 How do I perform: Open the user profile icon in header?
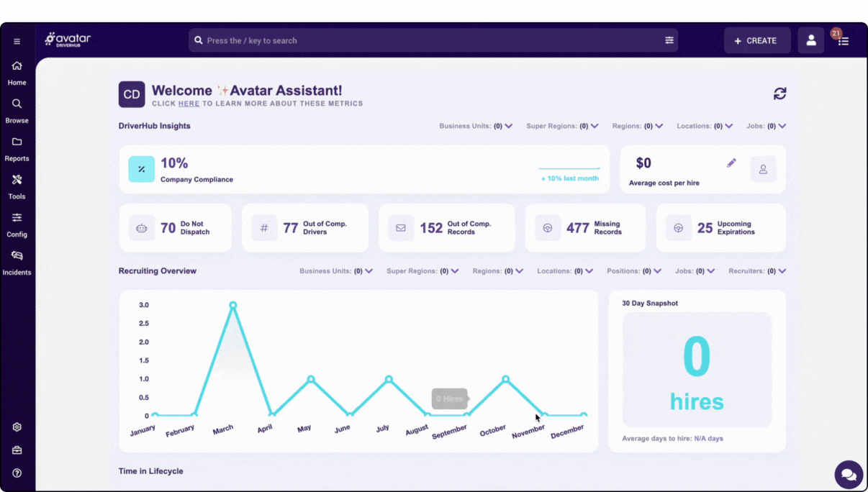click(810, 41)
